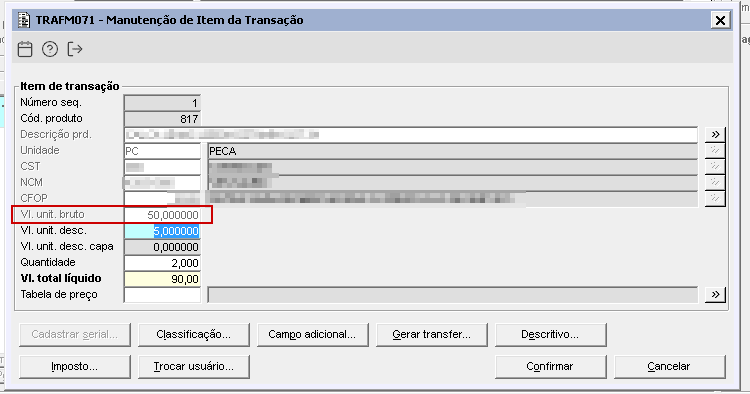Click the Tabela de preço code field
The width and height of the screenshot is (750, 394).
point(162,295)
